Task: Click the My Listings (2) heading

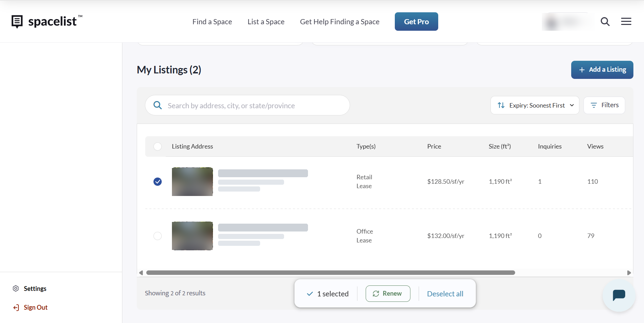Action: tap(169, 70)
